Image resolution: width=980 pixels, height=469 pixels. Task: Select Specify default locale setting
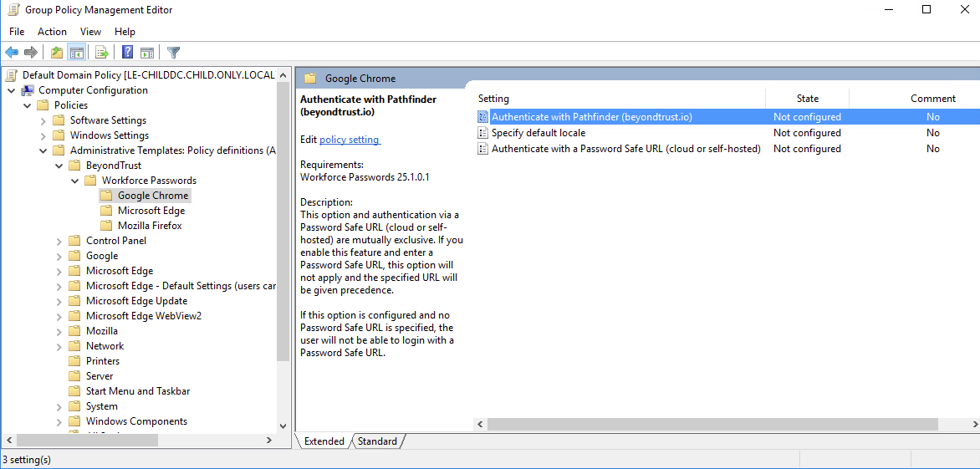click(x=538, y=133)
